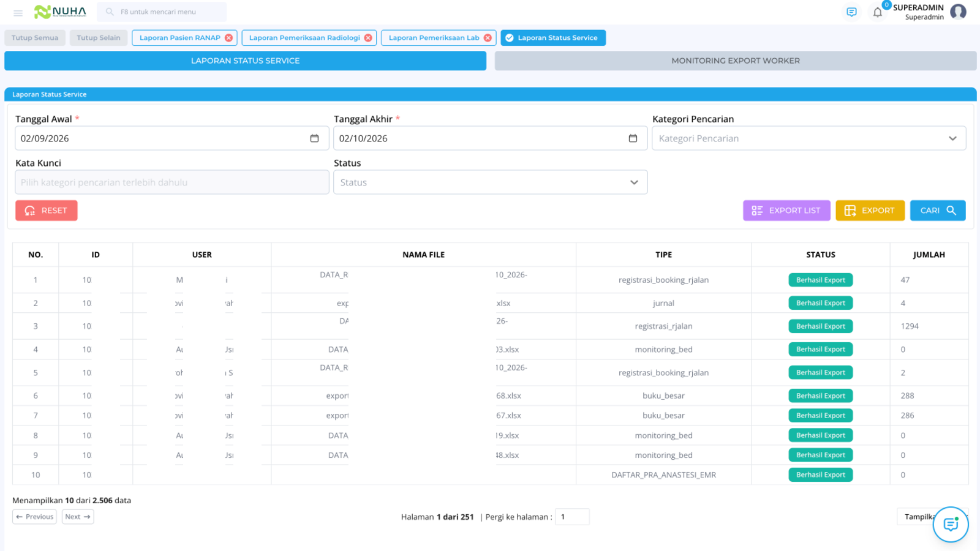The image size is (980, 551).
Task: Switch to Laporan Pemeriksaan Radiologi tab
Action: pyautogui.click(x=304, y=38)
